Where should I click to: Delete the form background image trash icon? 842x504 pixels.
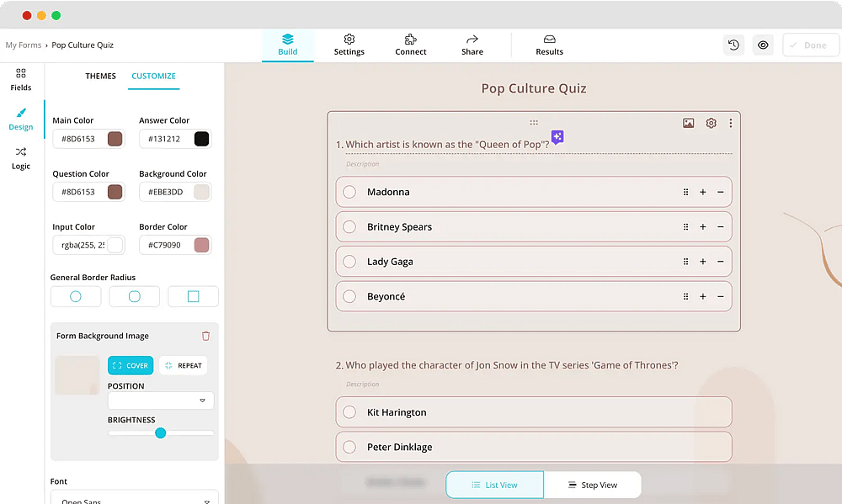[205, 336]
